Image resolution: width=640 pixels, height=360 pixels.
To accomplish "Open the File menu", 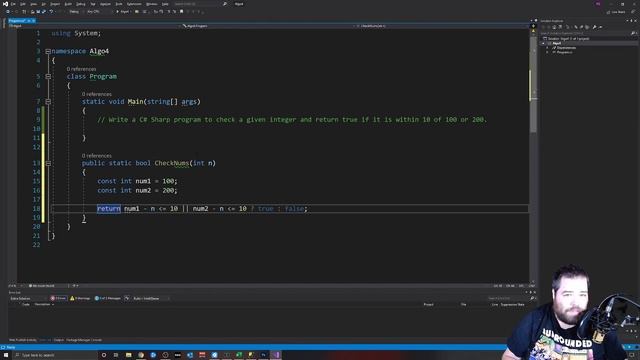I will [13, 4].
